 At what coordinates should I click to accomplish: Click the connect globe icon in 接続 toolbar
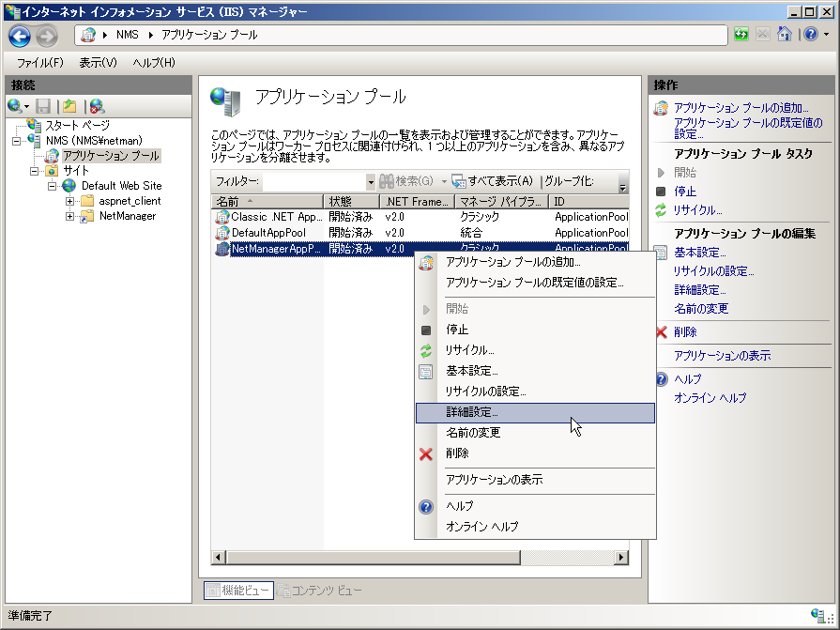pos(14,106)
